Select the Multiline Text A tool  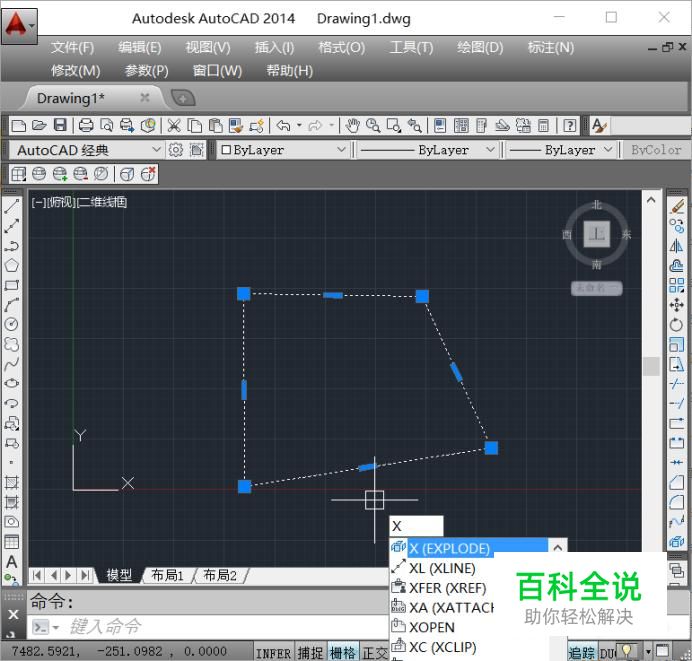[x=11, y=562]
